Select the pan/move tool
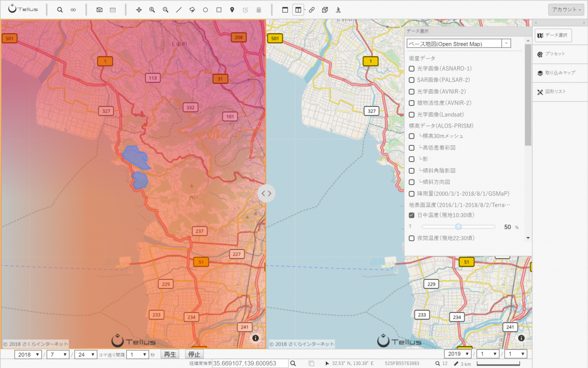This screenshot has height=368, width=588. 139,10
